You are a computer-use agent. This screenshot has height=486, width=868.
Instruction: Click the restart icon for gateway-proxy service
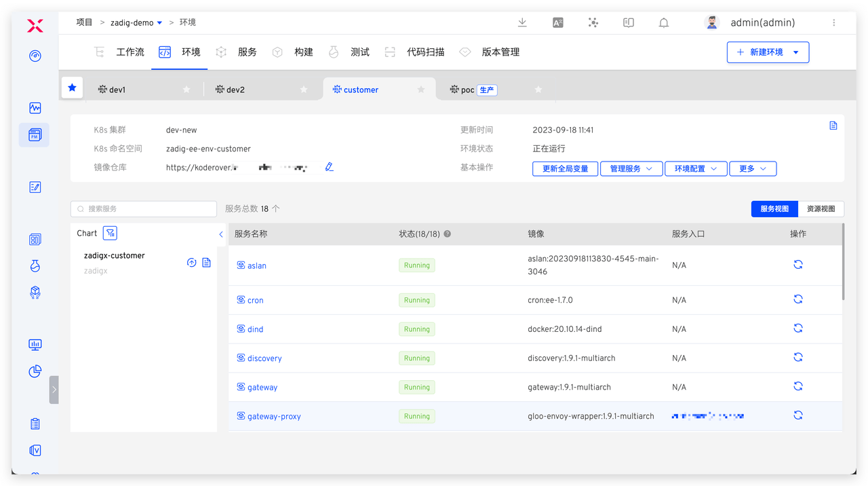(798, 415)
